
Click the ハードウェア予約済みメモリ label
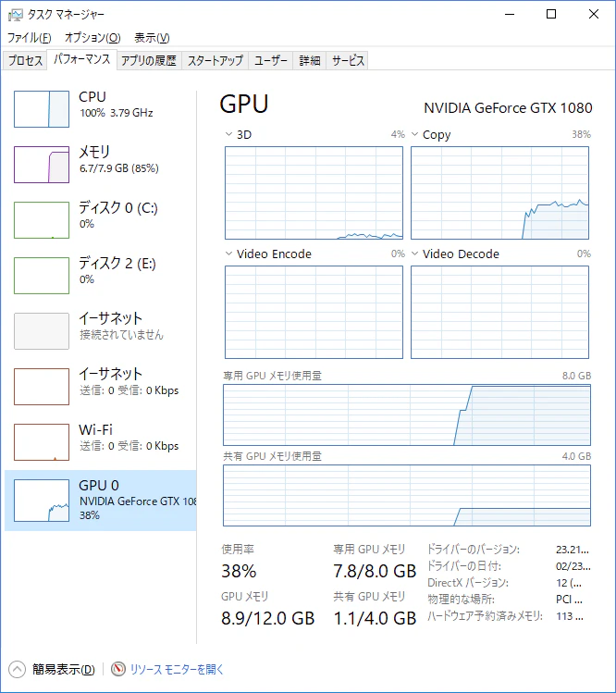click(485, 616)
